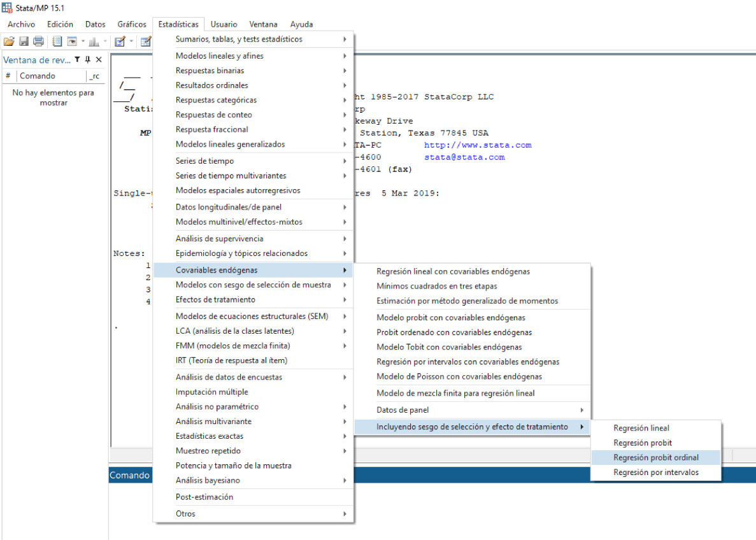Click the Comando window title bar

tap(432, 475)
